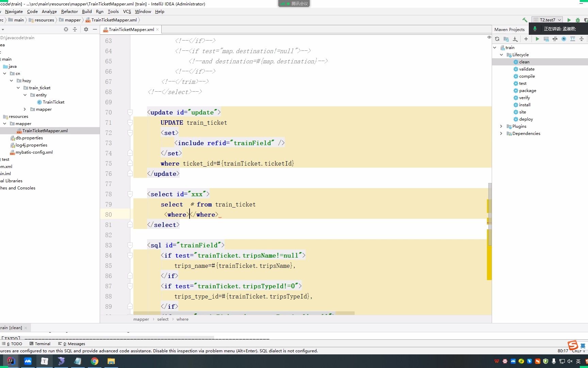Image resolution: width=588 pixels, height=368 pixels.
Task: Run the T2.test7 configuration
Action: (569, 20)
